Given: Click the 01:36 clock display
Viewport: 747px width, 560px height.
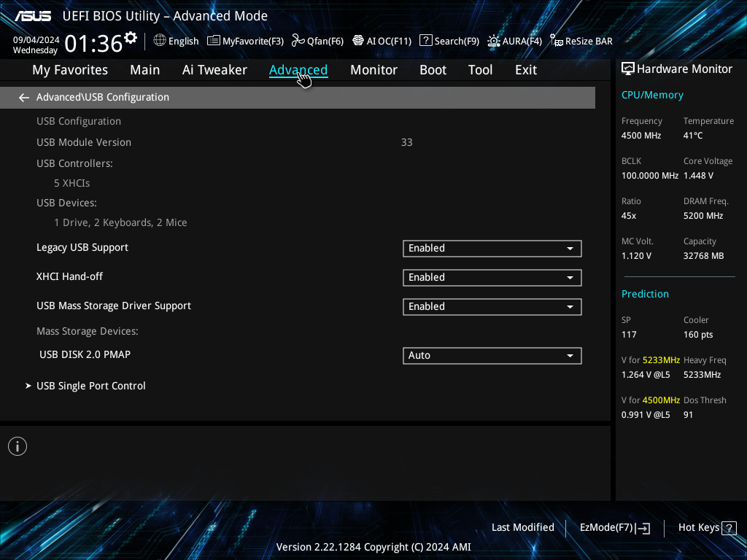Looking at the screenshot, I should [x=94, y=44].
